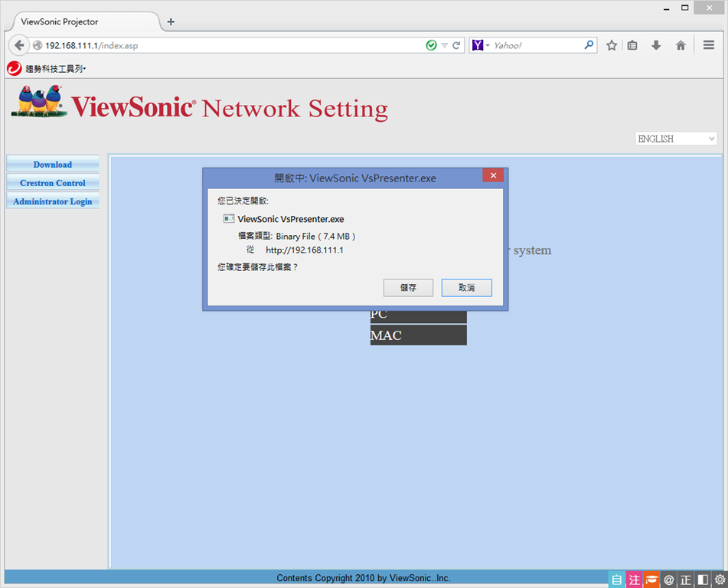This screenshot has width=728, height=588.
Task: Click the text 您確定要儲存此檔案?
Action: [x=258, y=267]
